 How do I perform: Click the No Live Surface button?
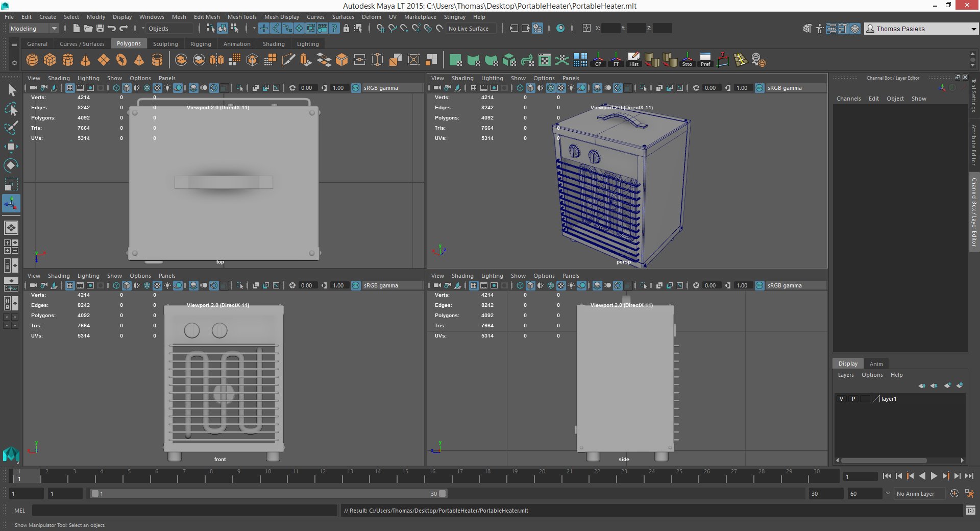pos(470,28)
